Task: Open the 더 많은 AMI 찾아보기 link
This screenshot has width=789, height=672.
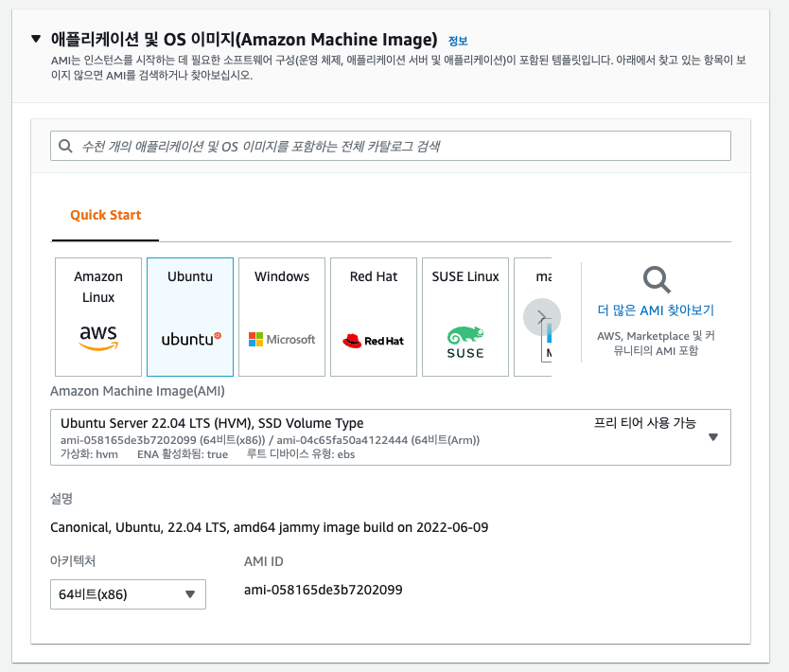Action: pos(656,310)
